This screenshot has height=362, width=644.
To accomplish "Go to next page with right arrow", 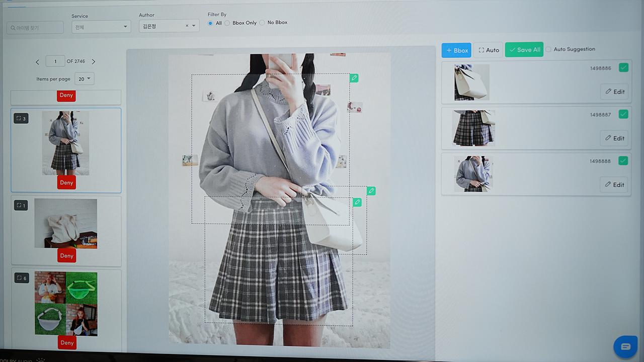I will tap(93, 62).
